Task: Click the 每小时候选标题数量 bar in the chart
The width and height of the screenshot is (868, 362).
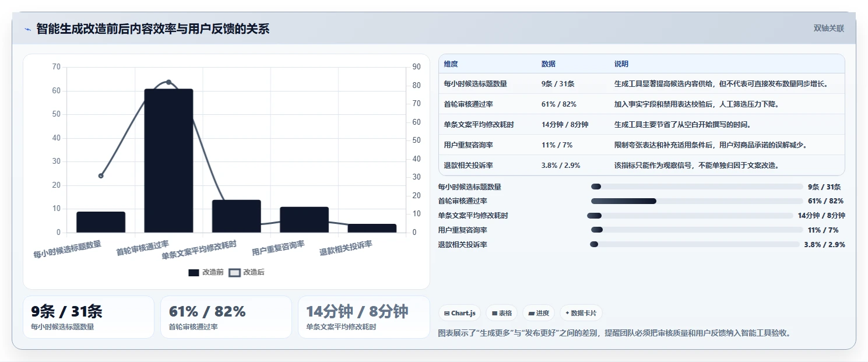Action: (x=101, y=222)
